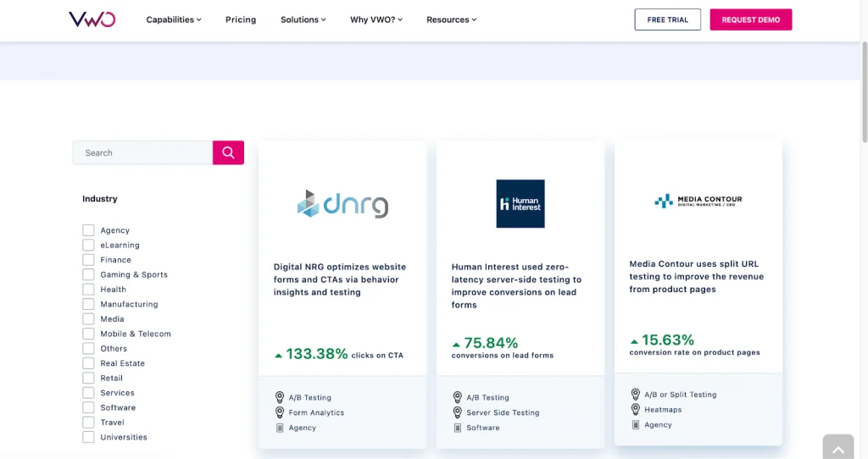Click building icon in Media Contour card

pyautogui.click(x=636, y=425)
